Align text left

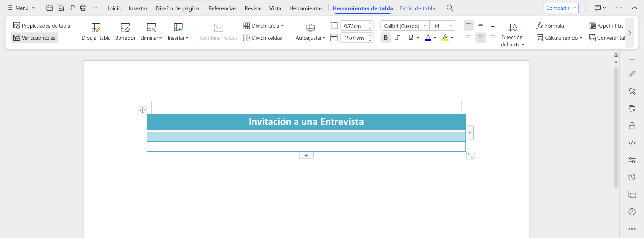(469, 38)
